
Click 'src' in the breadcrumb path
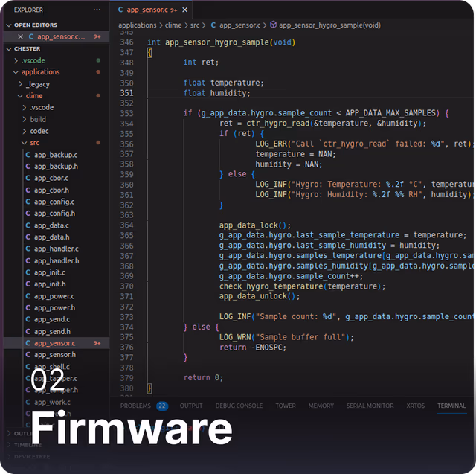point(195,25)
